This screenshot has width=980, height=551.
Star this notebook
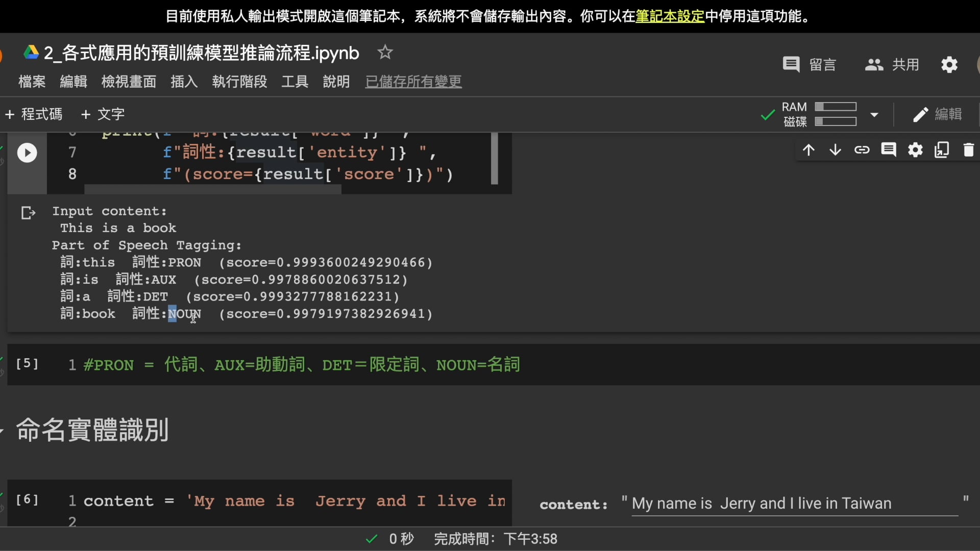click(x=385, y=53)
